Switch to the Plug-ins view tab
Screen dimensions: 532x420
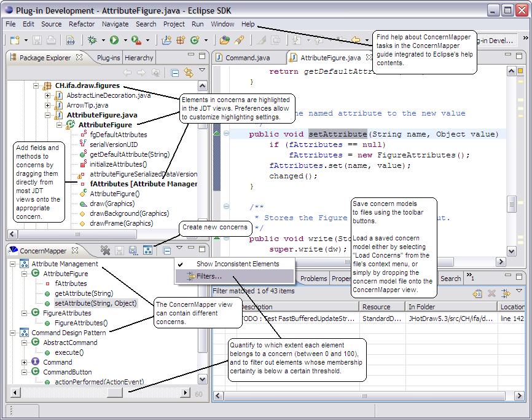(x=108, y=58)
